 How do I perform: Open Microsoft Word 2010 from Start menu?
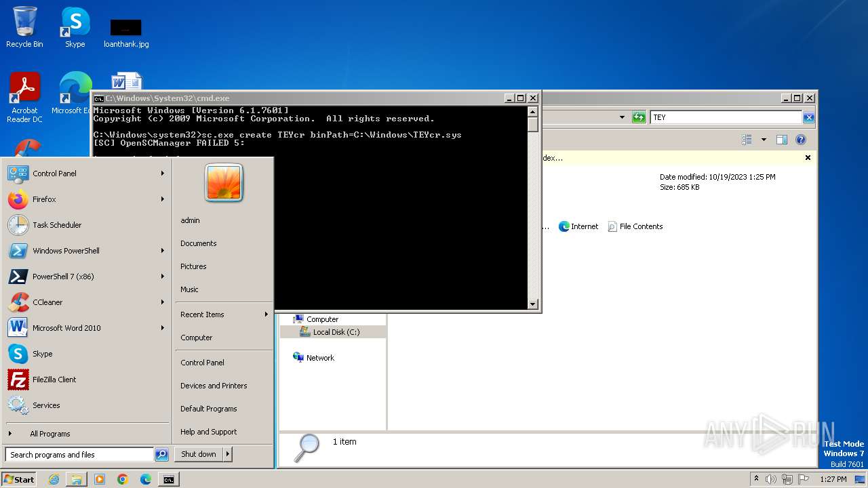click(87, 328)
